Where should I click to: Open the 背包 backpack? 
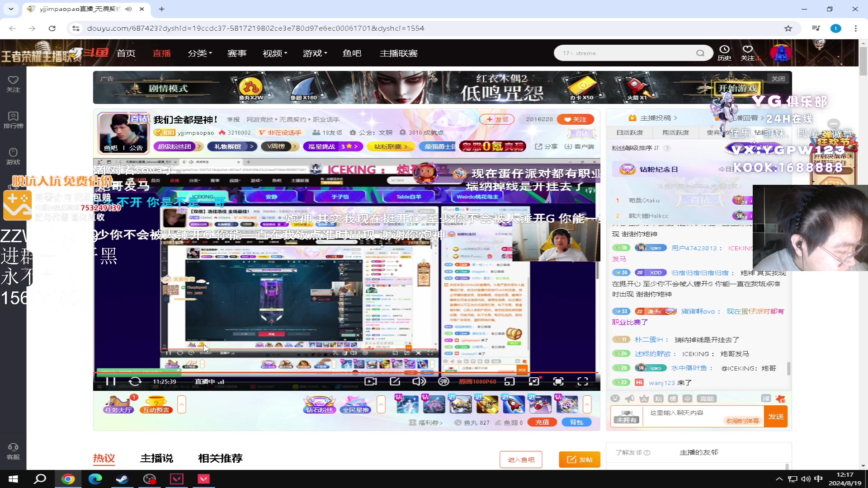[576, 422]
